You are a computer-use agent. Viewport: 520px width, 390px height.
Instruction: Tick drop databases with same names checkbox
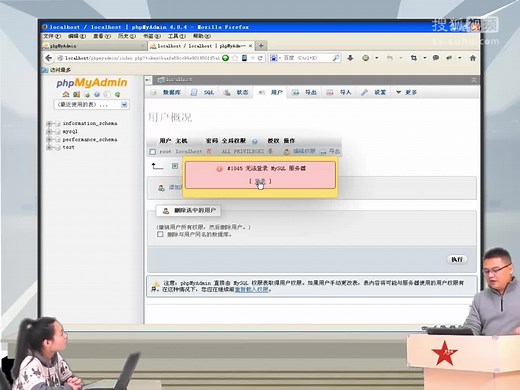160,234
